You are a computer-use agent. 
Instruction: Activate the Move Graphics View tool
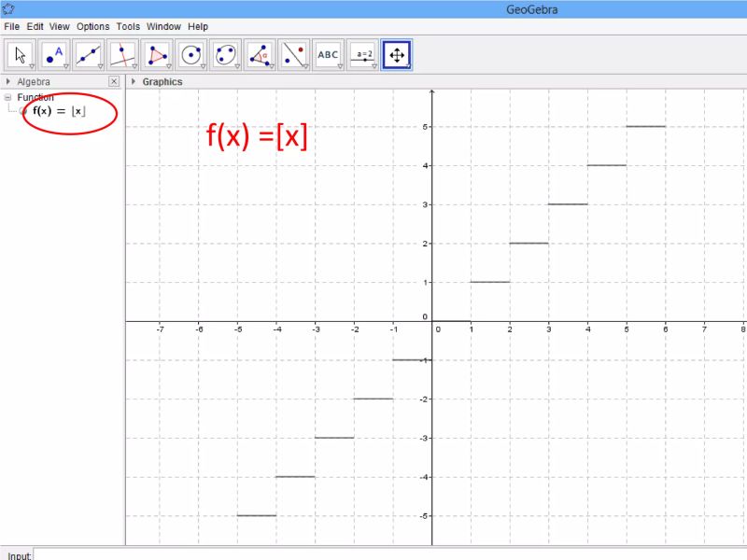(x=397, y=53)
